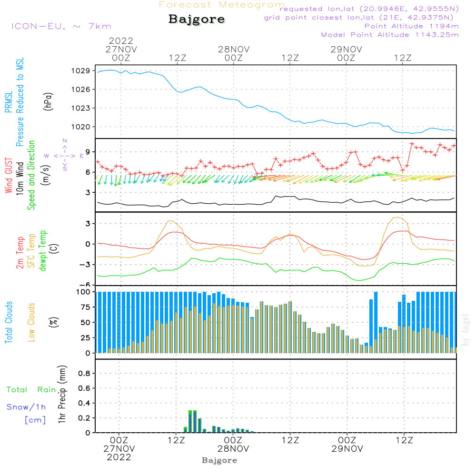Select the "−3" temperature axis value
Screen dimensions: 476x476
85,265
